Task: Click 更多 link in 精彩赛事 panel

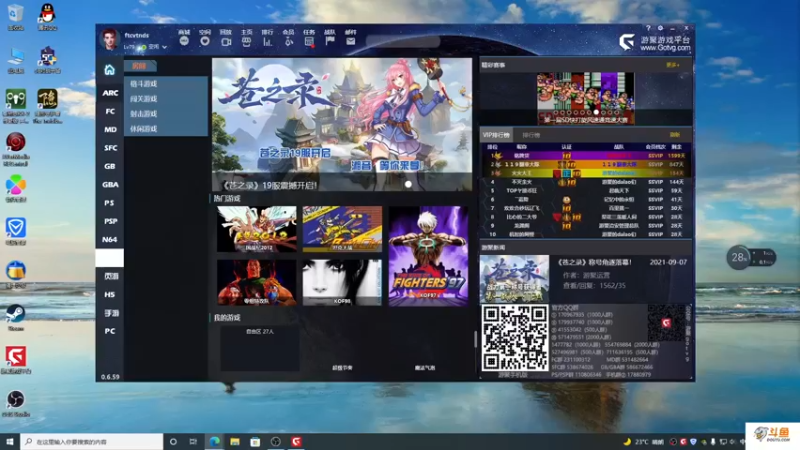Action: coord(673,65)
